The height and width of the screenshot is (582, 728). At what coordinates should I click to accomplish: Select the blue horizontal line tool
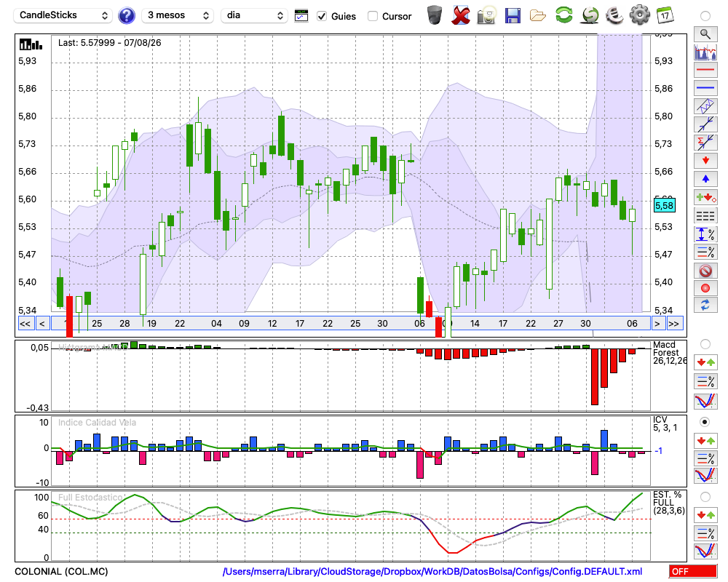click(x=705, y=88)
